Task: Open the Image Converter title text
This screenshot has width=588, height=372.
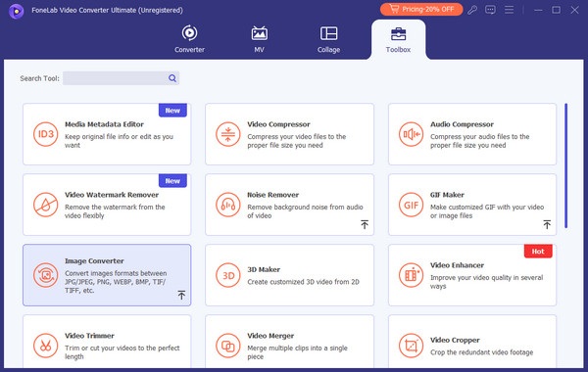Action: [x=94, y=261]
